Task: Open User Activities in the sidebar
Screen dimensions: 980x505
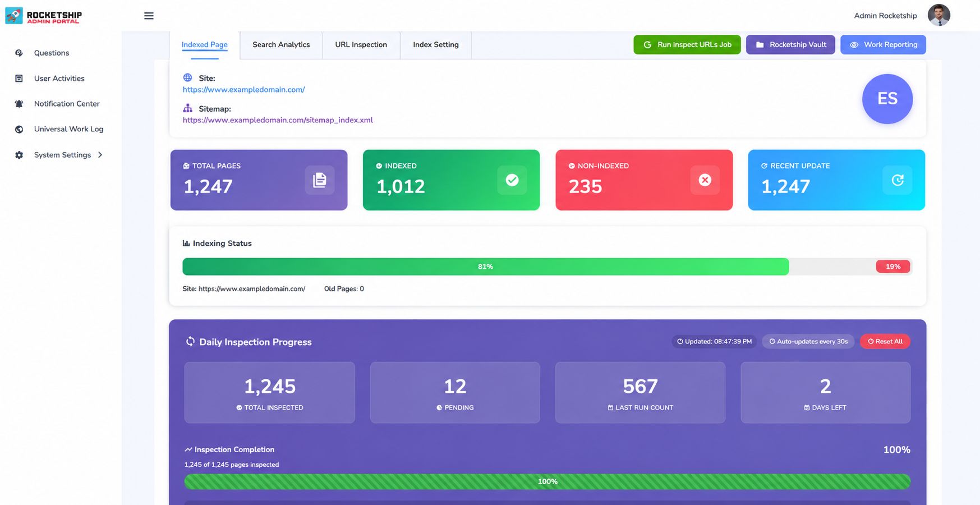Action: pyautogui.click(x=59, y=79)
